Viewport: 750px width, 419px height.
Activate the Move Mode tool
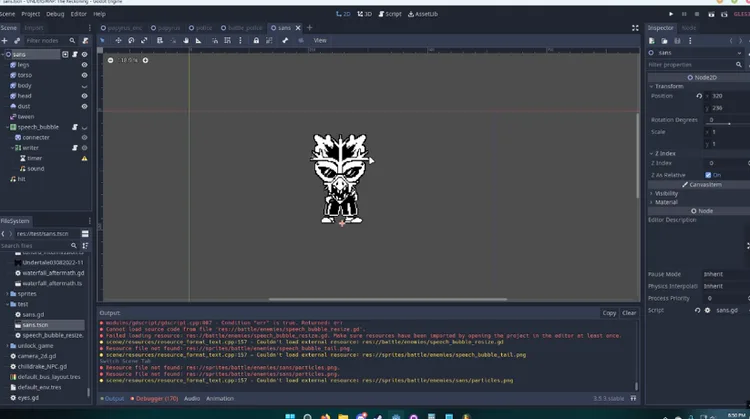coord(118,41)
